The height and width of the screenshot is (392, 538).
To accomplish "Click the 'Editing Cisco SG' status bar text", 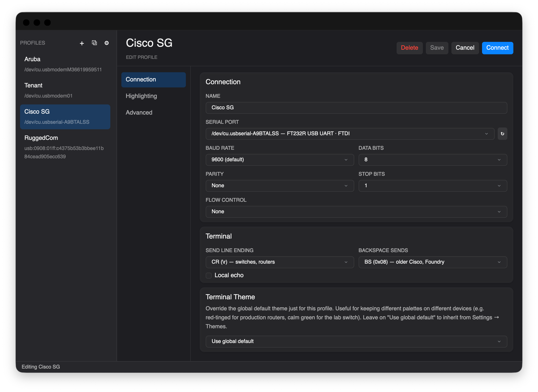I will point(41,367).
